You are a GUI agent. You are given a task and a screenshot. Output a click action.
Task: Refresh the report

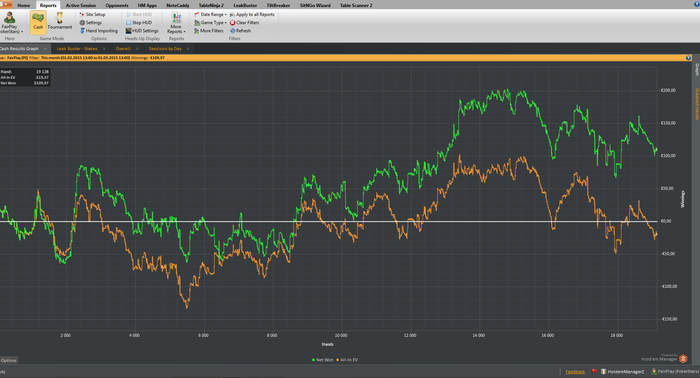pyautogui.click(x=240, y=31)
